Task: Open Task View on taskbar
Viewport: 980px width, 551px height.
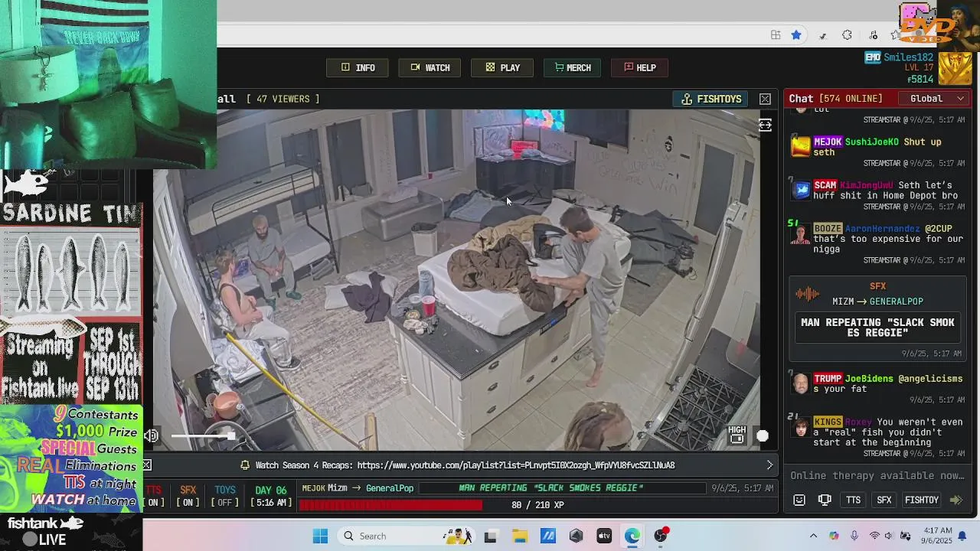Action: [x=491, y=536]
